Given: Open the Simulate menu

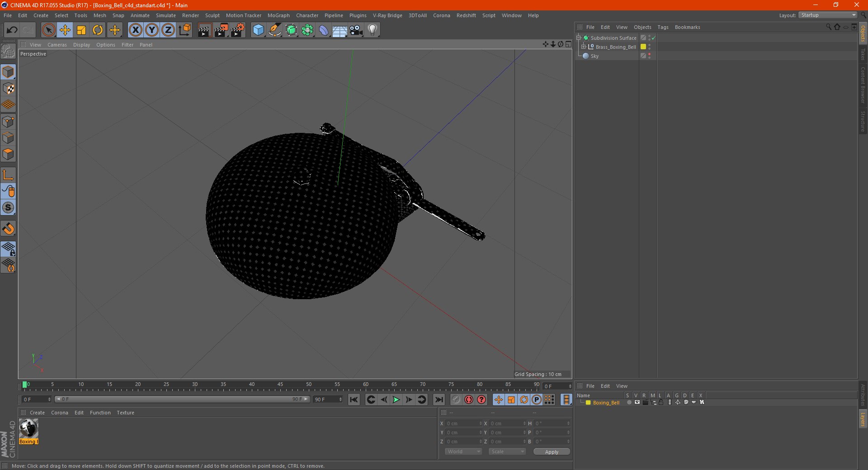Looking at the screenshot, I should point(166,15).
